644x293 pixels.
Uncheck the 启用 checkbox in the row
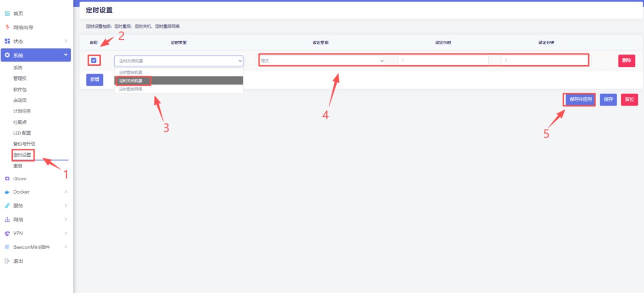point(94,61)
